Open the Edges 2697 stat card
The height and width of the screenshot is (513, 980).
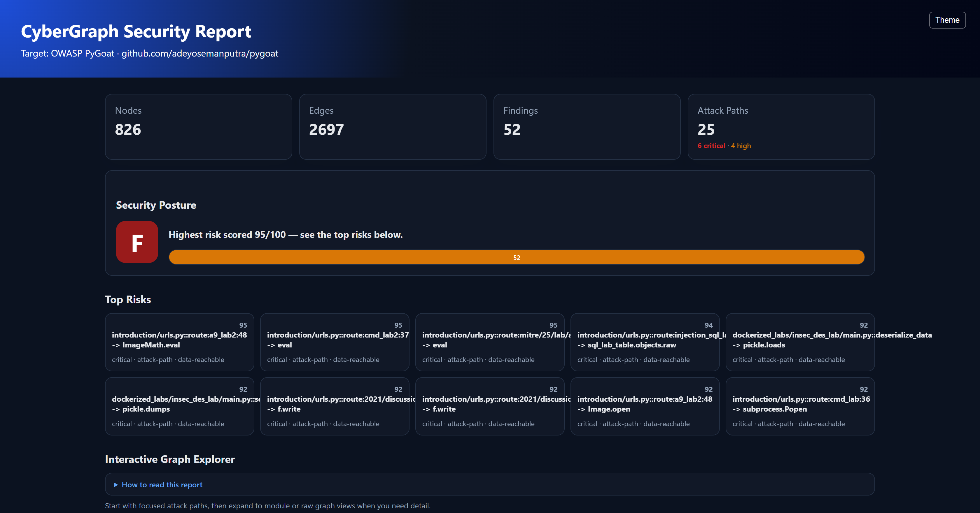(x=393, y=127)
